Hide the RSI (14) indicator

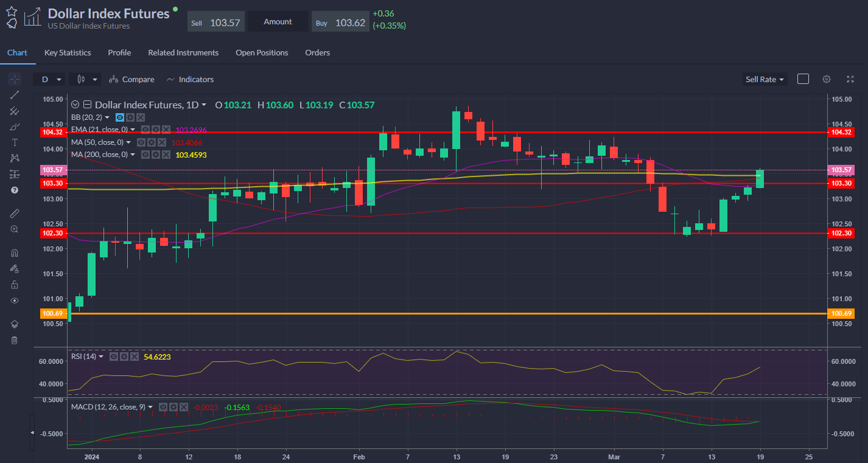pyautogui.click(x=114, y=357)
